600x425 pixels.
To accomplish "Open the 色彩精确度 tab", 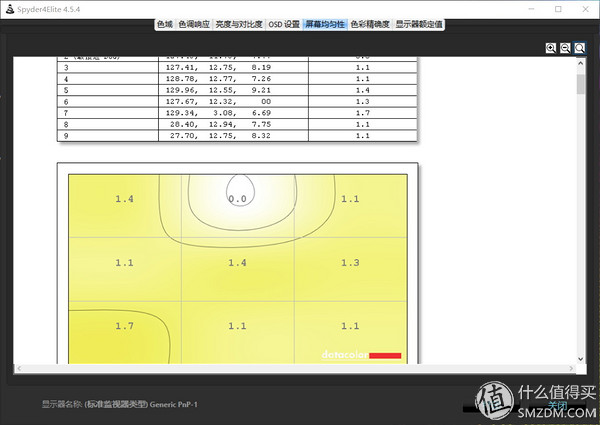I will tap(370, 24).
